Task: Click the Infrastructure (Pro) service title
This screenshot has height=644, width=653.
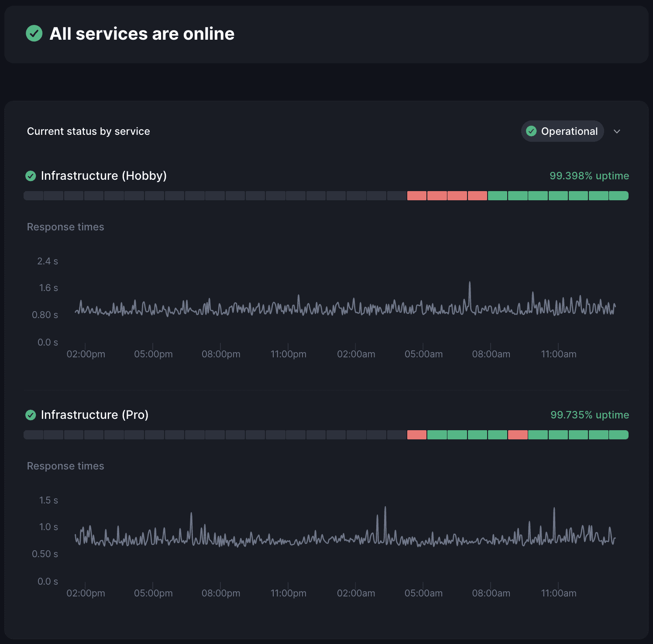Action: click(95, 414)
